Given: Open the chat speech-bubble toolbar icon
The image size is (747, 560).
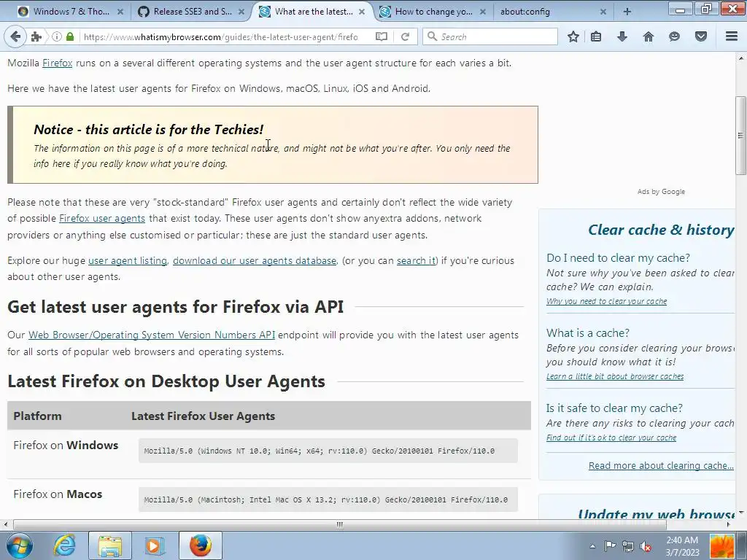Looking at the screenshot, I should pyautogui.click(x=674, y=36).
